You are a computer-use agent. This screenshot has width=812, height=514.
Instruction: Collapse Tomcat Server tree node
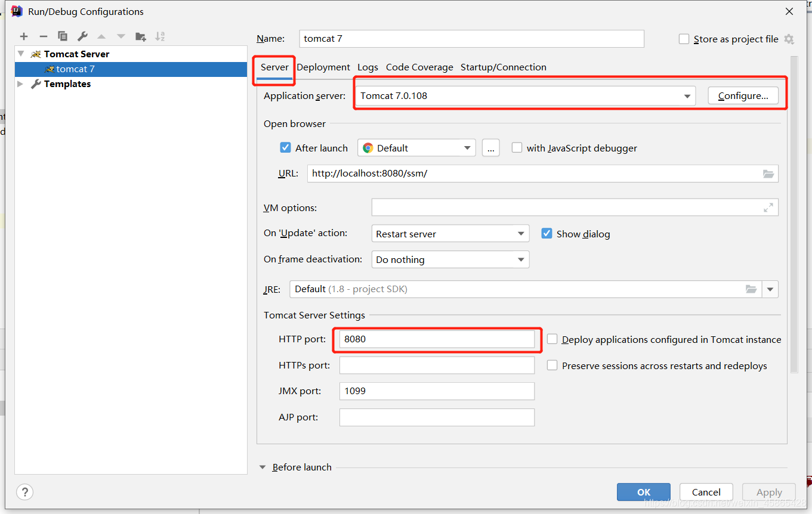pyautogui.click(x=21, y=54)
